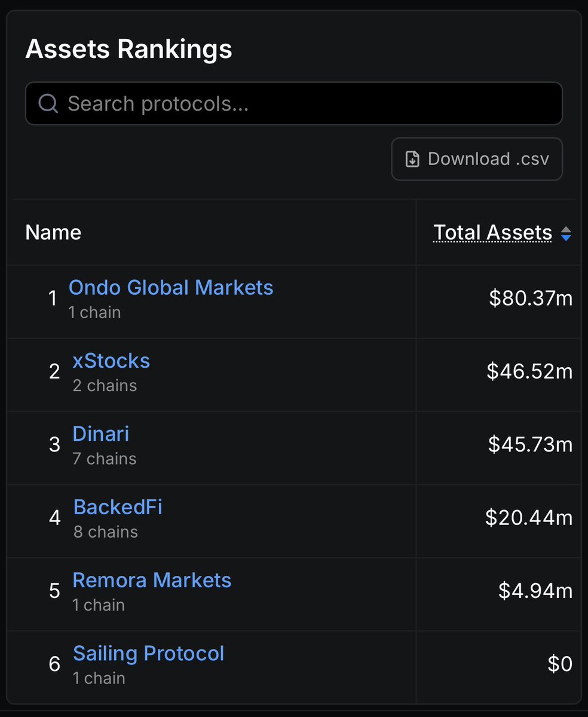Viewport: 588px width, 717px height.
Task: Select the $20.44m total assets value
Action: click(x=529, y=518)
